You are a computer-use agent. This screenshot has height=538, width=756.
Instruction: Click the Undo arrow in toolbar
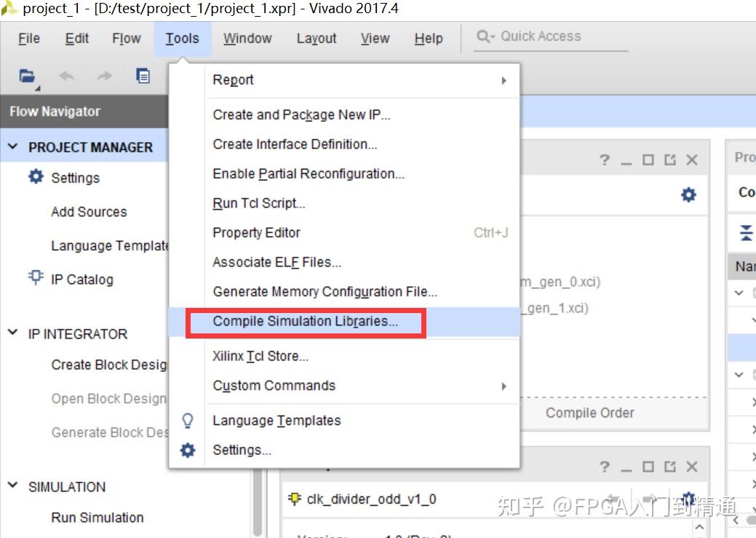(x=66, y=76)
